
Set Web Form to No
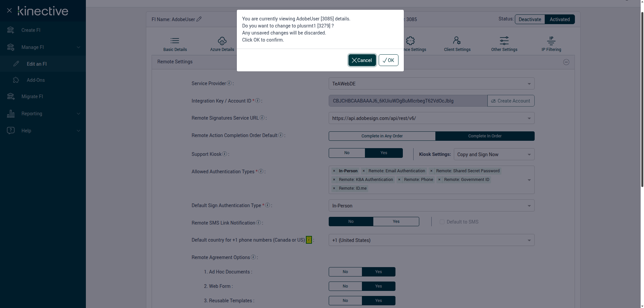(345, 286)
